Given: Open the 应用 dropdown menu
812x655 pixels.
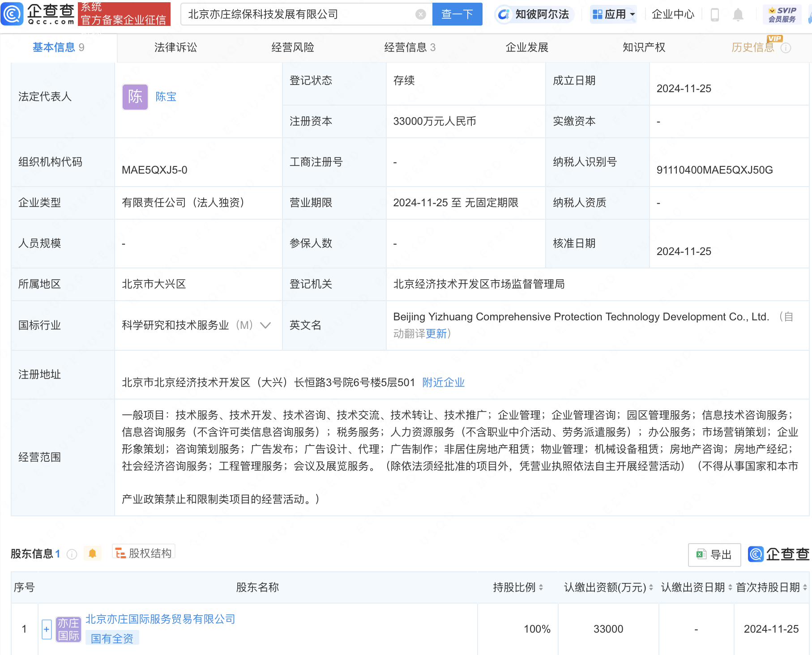Looking at the screenshot, I should [614, 14].
